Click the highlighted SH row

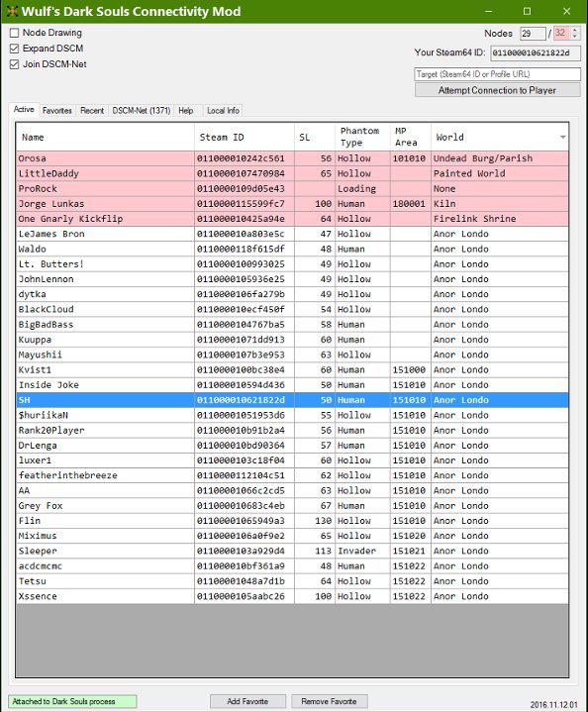pos(292,400)
